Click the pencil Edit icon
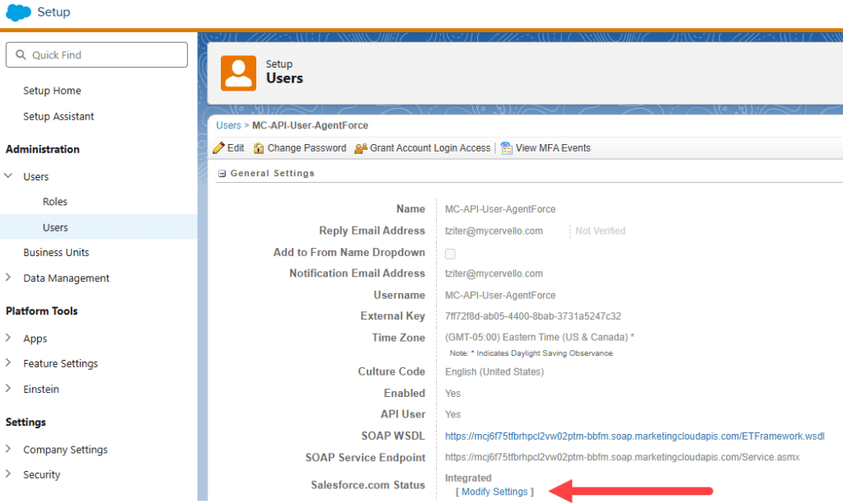The image size is (843, 504). pyautogui.click(x=218, y=148)
